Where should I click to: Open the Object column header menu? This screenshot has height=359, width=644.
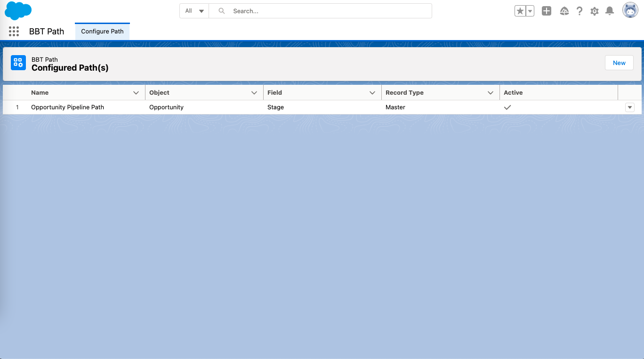254,93
